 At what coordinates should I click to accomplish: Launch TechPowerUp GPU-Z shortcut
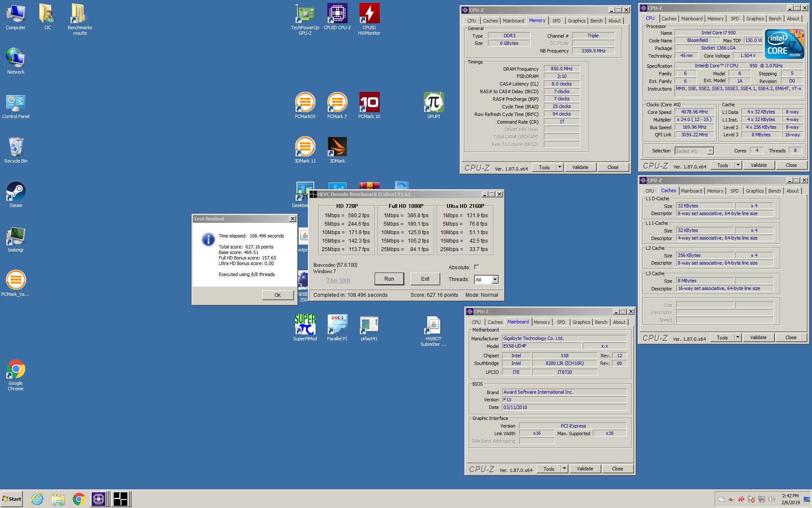tap(305, 19)
